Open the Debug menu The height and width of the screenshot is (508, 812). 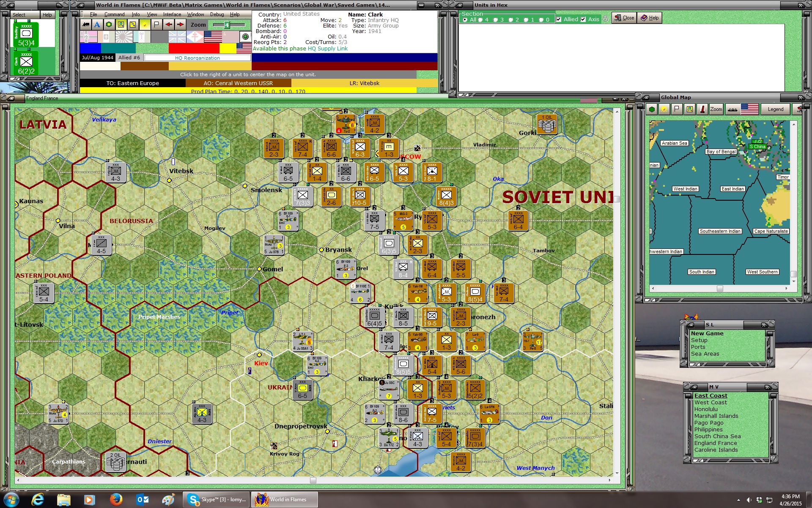pos(217,14)
